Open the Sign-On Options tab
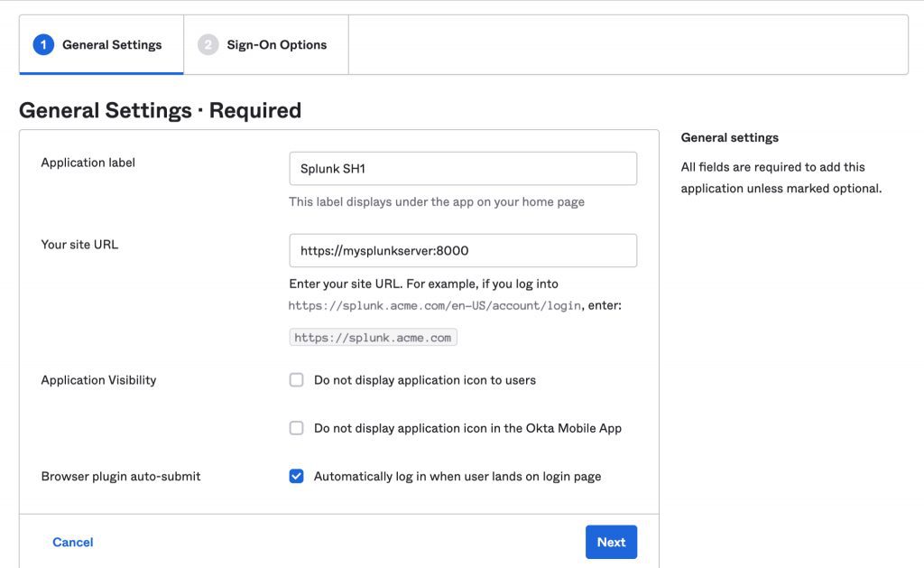 266,45
